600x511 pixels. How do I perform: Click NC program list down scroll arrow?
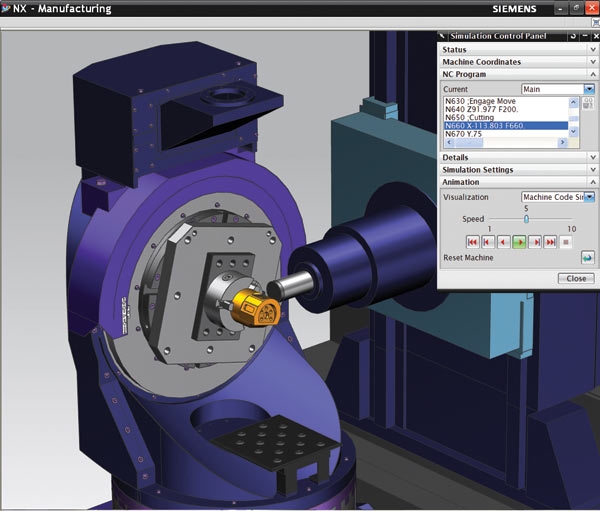click(x=574, y=132)
